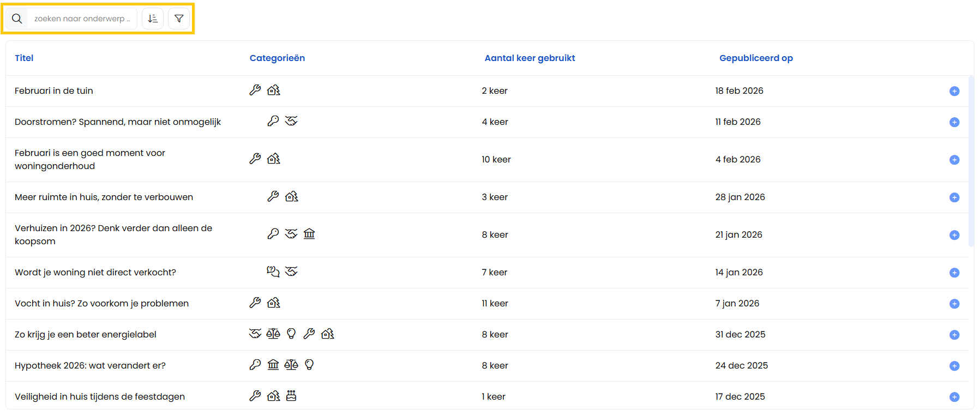The height and width of the screenshot is (416, 980).
Task: Add the 'Doorstromen? Spannend' article via plus
Action: pos(954,122)
